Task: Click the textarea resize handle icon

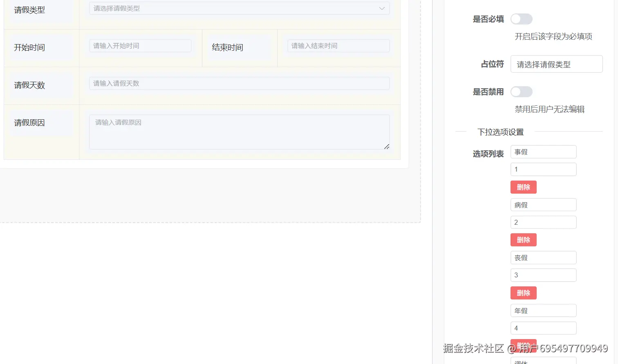Action: (x=387, y=146)
